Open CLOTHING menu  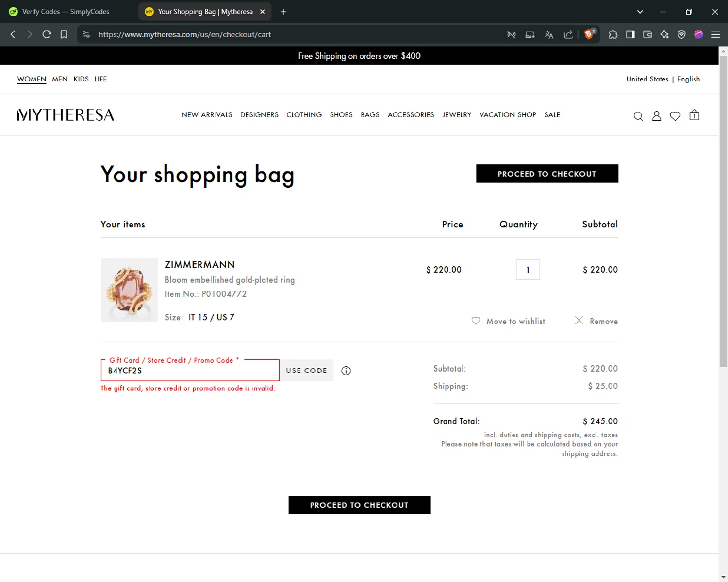point(304,115)
